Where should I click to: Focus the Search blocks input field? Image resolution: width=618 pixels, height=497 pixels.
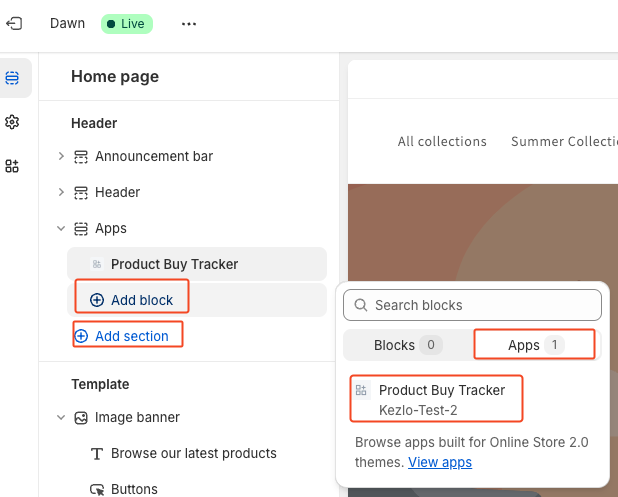point(480,305)
